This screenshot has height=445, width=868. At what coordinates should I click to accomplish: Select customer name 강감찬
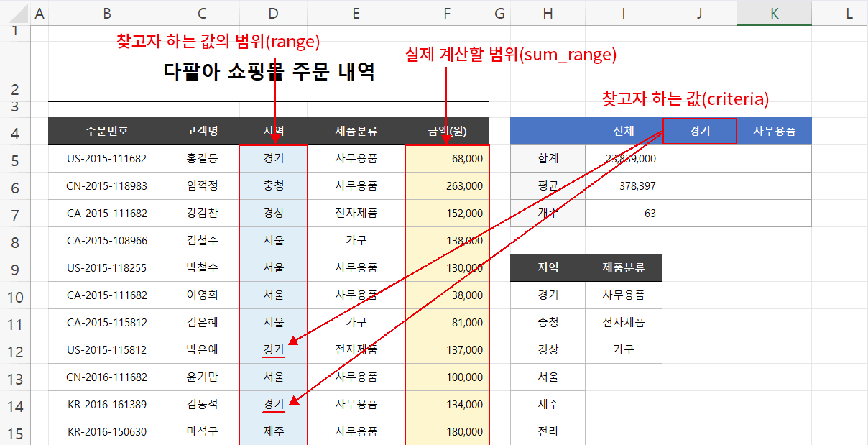(x=202, y=213)
